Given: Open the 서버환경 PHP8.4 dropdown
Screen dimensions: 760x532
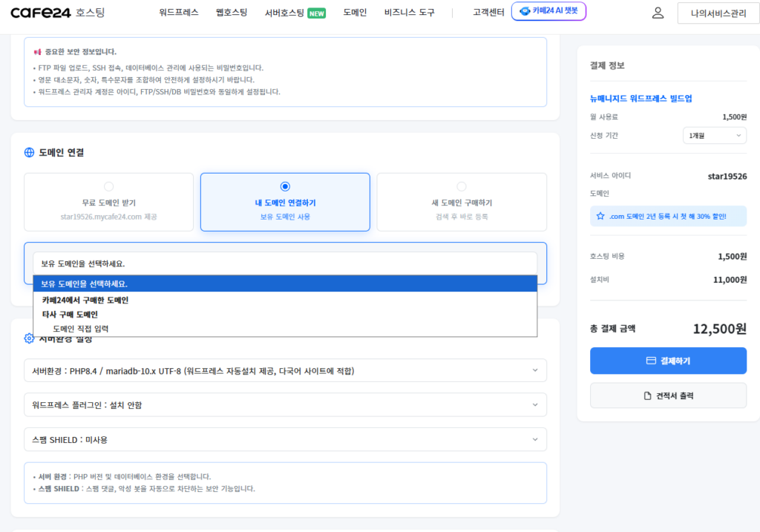Looking at the screenshot, I should point(285,370).
